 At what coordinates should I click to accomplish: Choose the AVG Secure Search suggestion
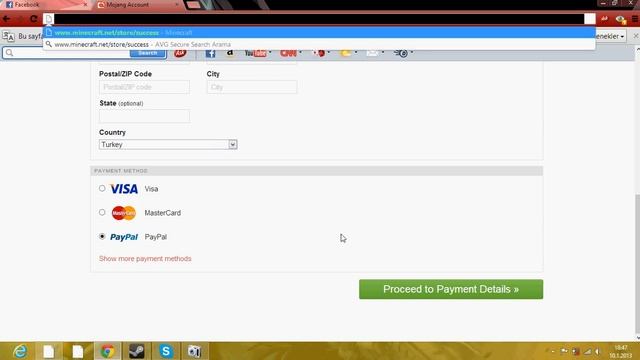(x=319, y=44)
